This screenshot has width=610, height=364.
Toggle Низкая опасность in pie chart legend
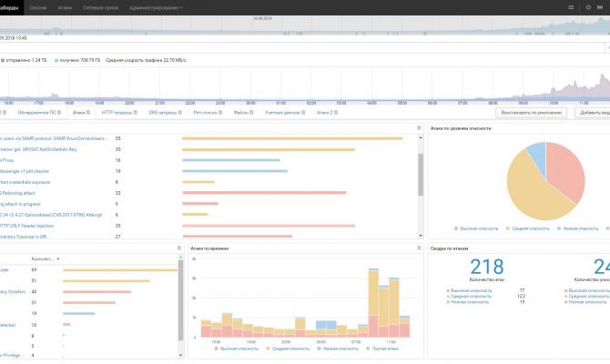578,228
